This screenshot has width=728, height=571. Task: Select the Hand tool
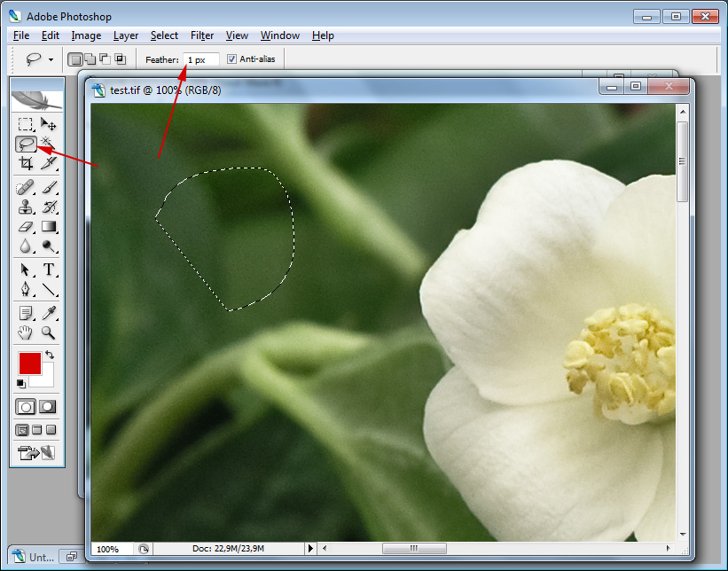[x=26, y=332]
